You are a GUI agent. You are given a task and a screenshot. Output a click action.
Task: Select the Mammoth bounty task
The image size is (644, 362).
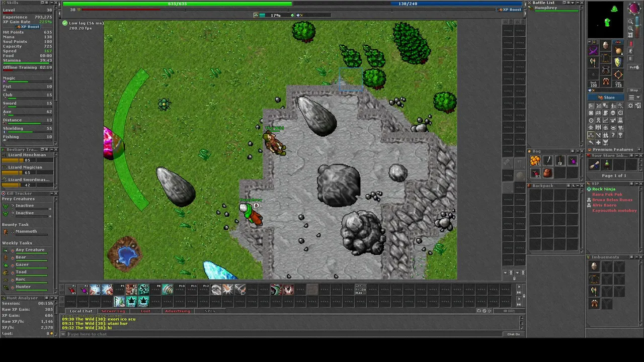pos(26,231)
